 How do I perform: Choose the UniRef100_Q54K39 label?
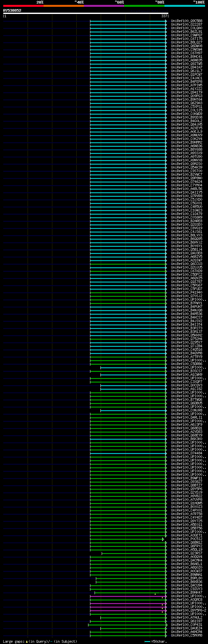click(187, 167)
